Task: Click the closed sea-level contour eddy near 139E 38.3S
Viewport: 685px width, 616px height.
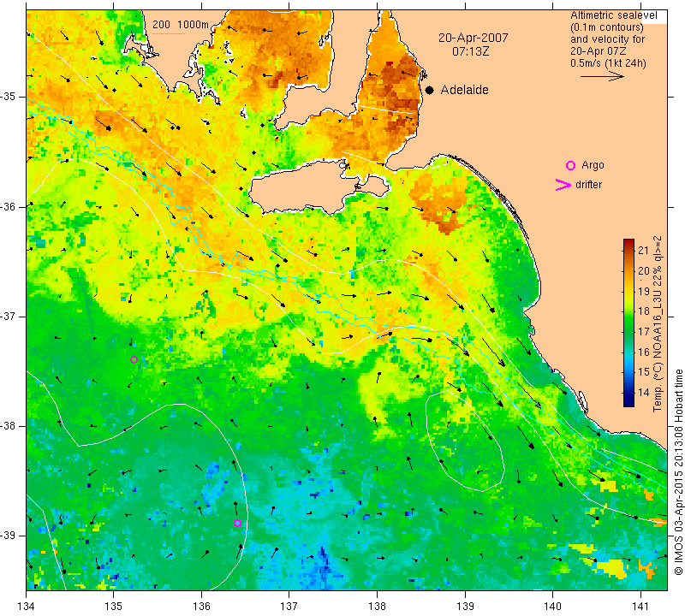Action: 465,441
